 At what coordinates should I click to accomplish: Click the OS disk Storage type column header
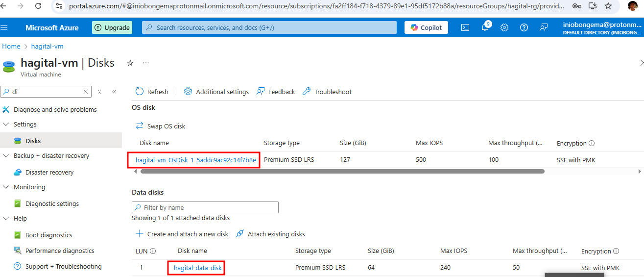tap(282, 143)
